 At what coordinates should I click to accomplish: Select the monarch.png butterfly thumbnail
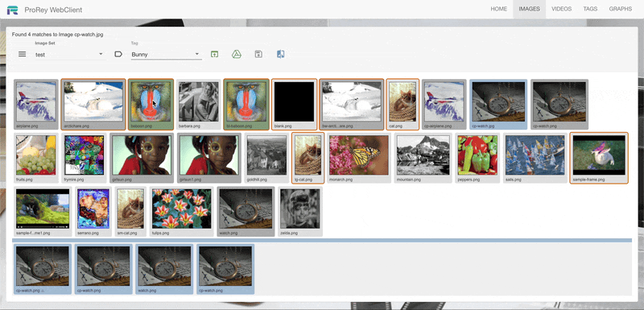(x=358, y=158)
